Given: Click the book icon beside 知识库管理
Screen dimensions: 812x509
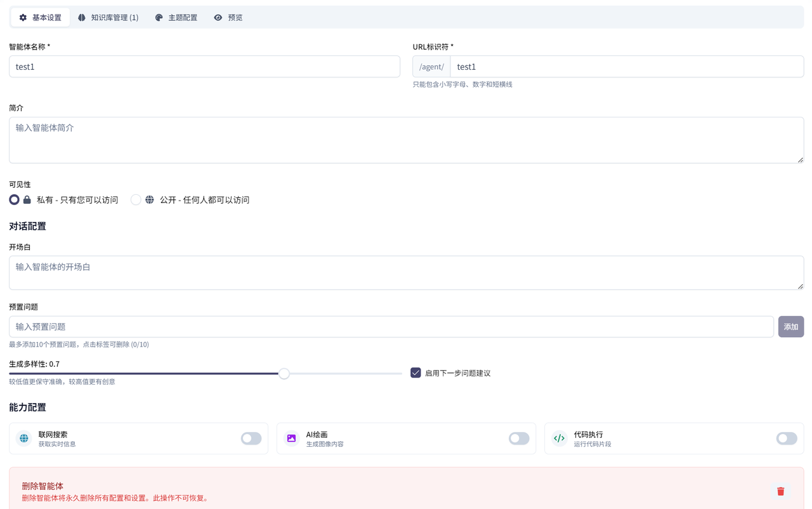Looking at the screenshot, I should pos(81,17).
